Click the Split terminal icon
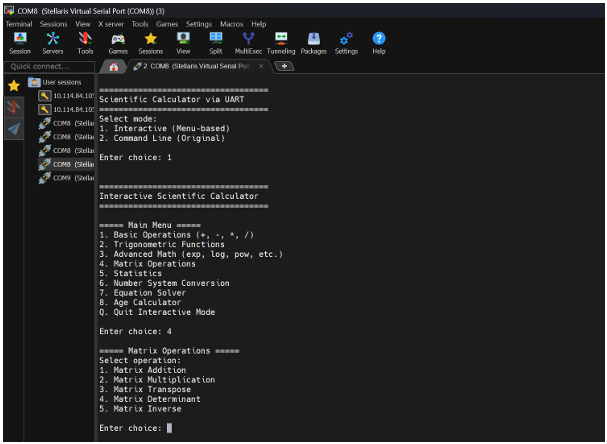 tap(216, 41)
